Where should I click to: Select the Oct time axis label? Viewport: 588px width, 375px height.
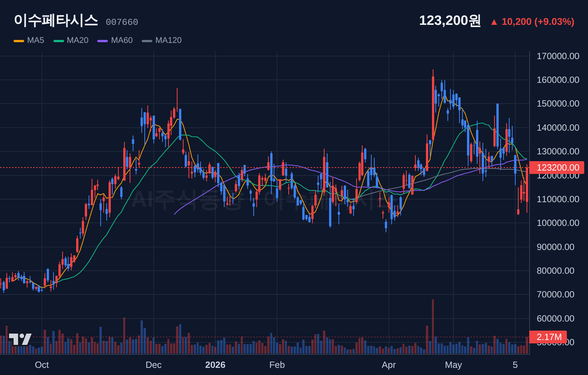(42, 365)
